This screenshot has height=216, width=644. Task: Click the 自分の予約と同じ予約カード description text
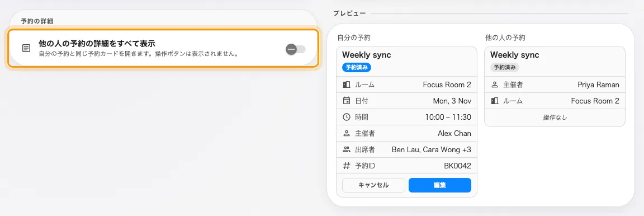(x=139, y=54)
